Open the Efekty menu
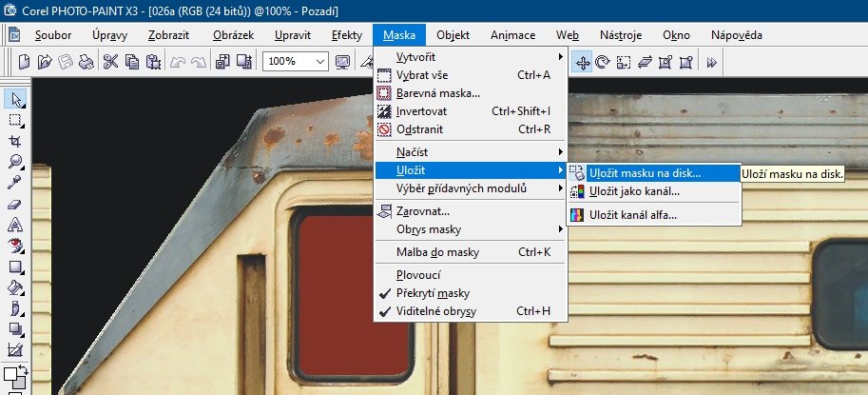The width and height of the screenshot is (868, 395). (346, 35)
